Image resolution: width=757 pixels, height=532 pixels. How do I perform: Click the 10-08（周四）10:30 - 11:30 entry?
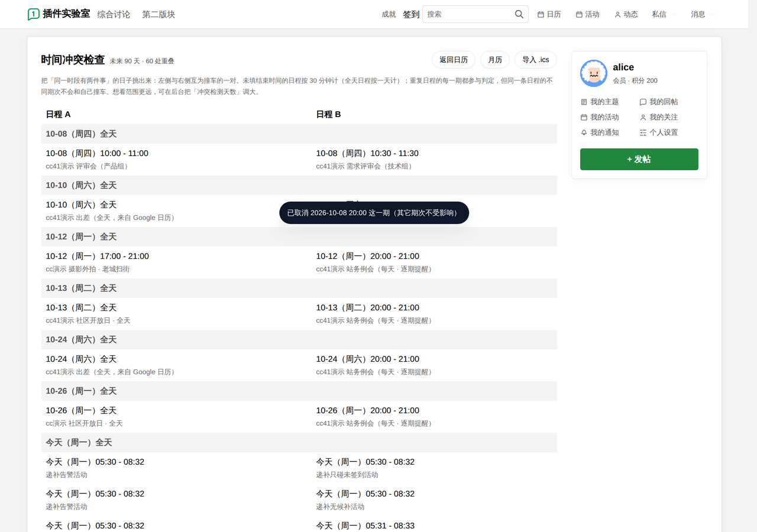367,153
